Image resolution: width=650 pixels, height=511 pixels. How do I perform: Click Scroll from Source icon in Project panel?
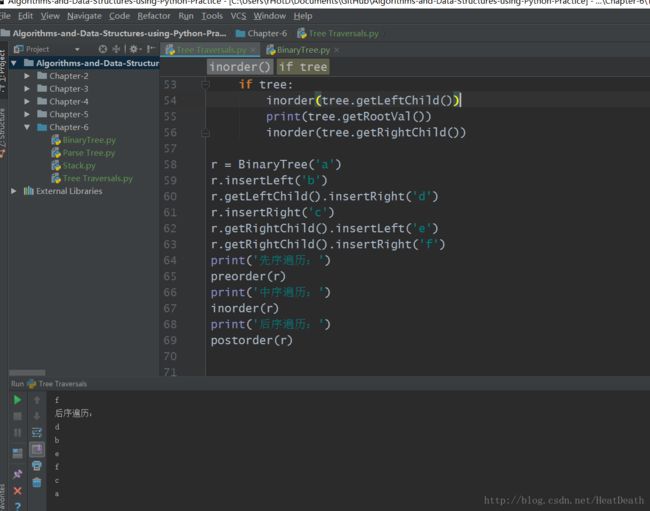click(x=103, y=49)
